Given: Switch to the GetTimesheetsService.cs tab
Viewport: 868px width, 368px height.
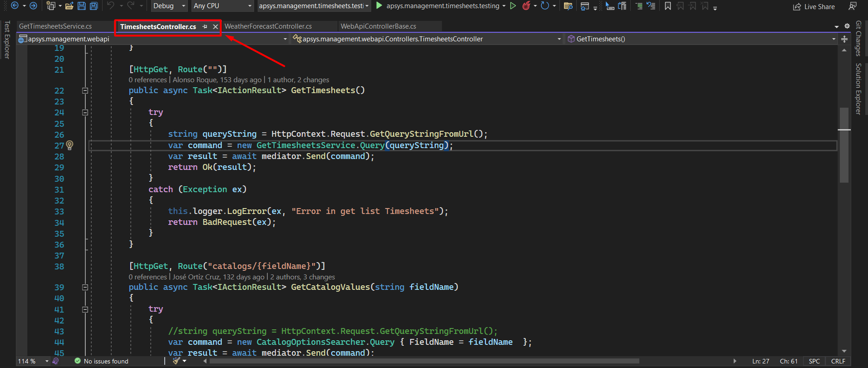Looking at the screenshot, I should tap(55, 26).
